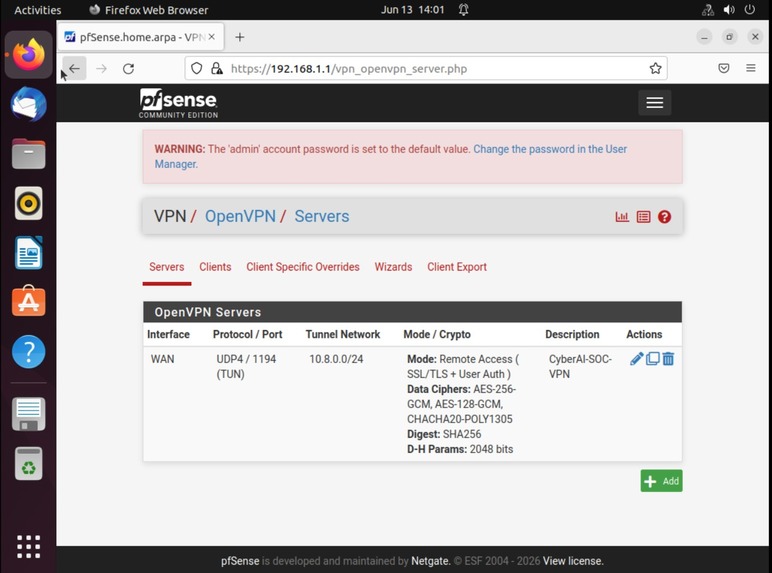The width and height of the screenshot is (772, 573).
Task: Click the 'Tunnel Network' column header
Action: pyautogui.click(x=343, y=334)
